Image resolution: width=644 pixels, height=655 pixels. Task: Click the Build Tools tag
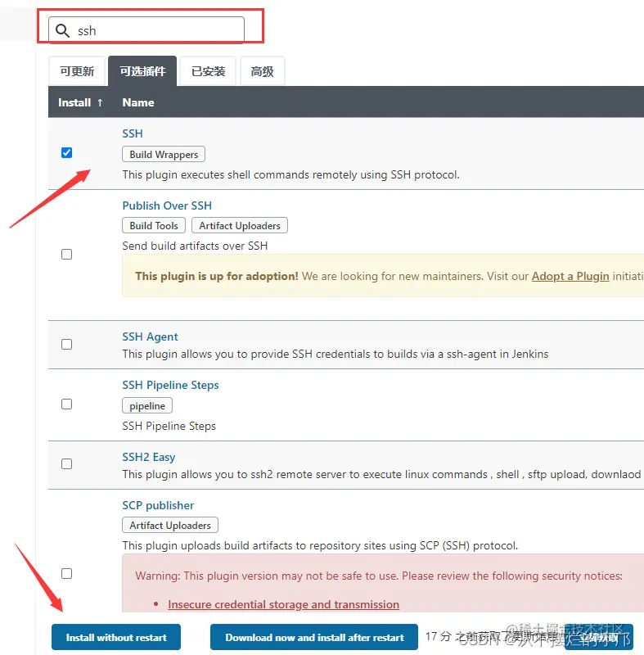click(154, 226)
